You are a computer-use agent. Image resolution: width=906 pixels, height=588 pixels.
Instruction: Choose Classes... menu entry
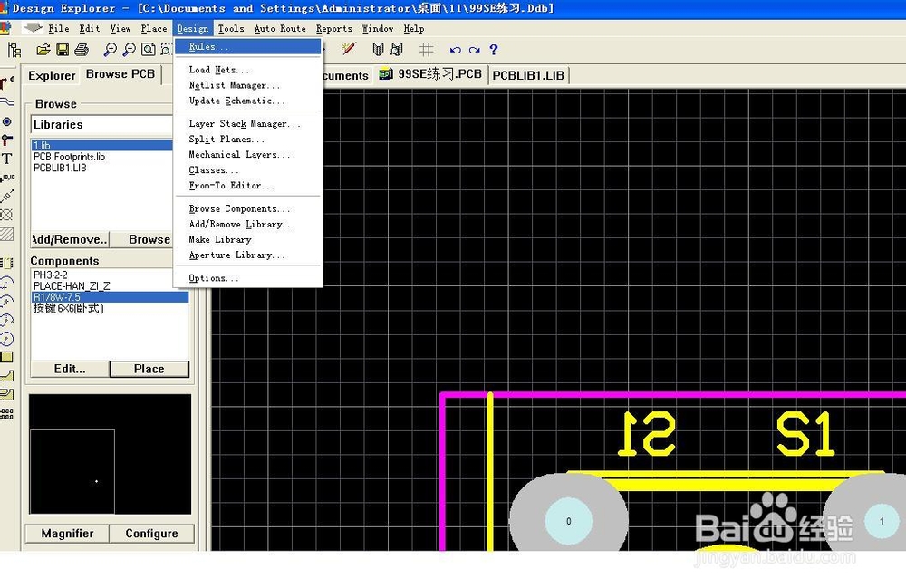click(248, 170)
